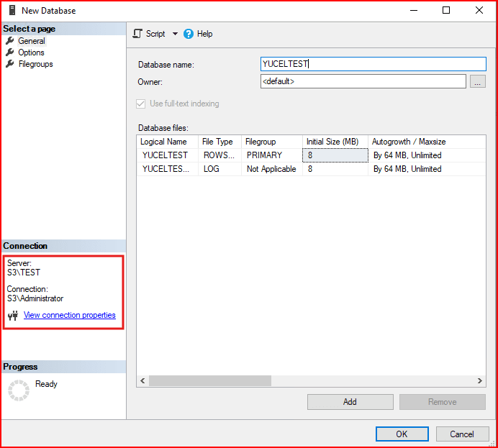Click the Owner text field
498x448 pixels.
click(363, 82)
